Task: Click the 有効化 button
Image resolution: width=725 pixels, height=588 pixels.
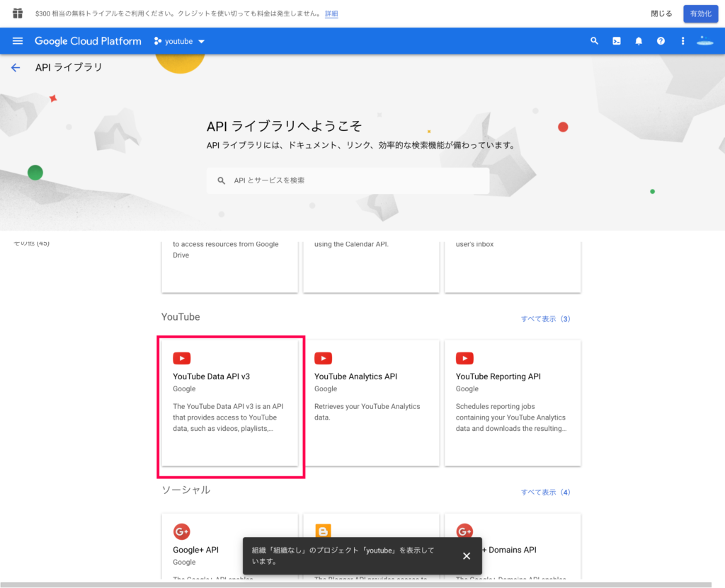Action: click(x=701, y=14)
